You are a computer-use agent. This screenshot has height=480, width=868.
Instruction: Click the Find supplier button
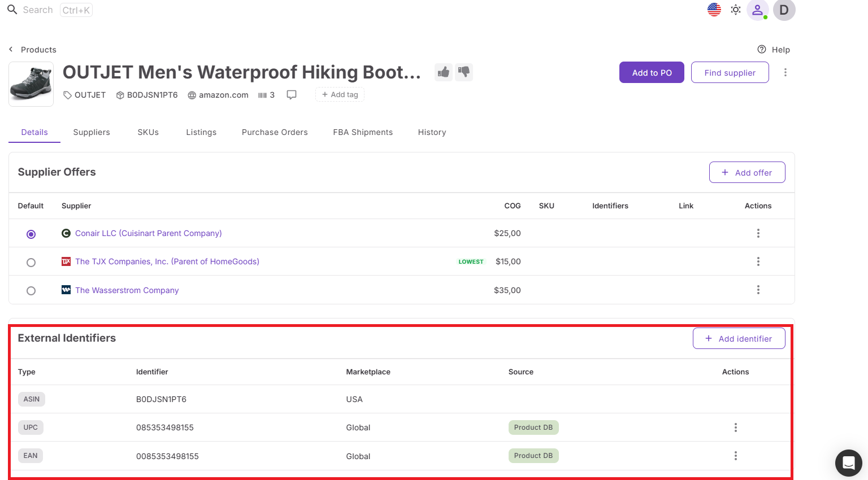pos(730,72)
